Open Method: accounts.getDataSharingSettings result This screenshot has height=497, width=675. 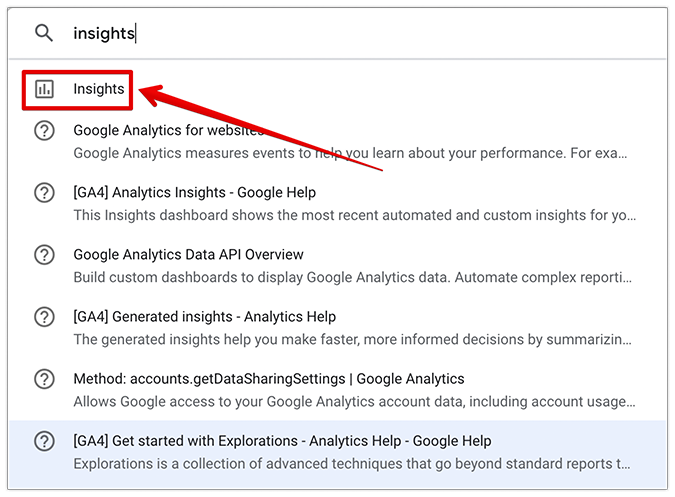pos(338,390)
